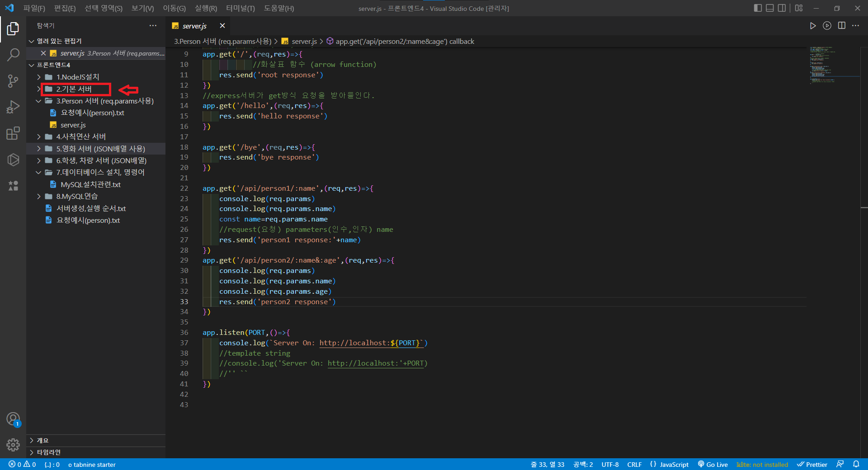This screenshot has height=470, width=868.
Task: Expand the 2.기본 서버 folder
Action: click(x=96, y=89)
